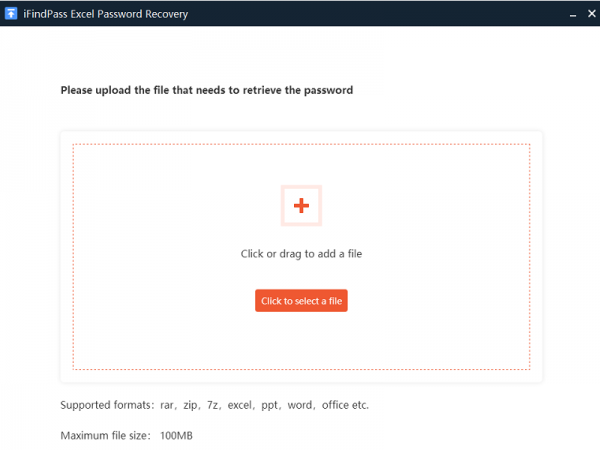
Task: Click the 'Click to select a file' button
Action: (301, 301)
